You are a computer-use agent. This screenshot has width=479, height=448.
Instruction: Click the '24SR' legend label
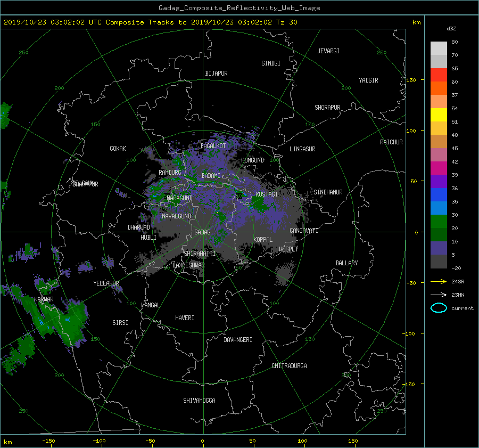(x=458, y=281)
